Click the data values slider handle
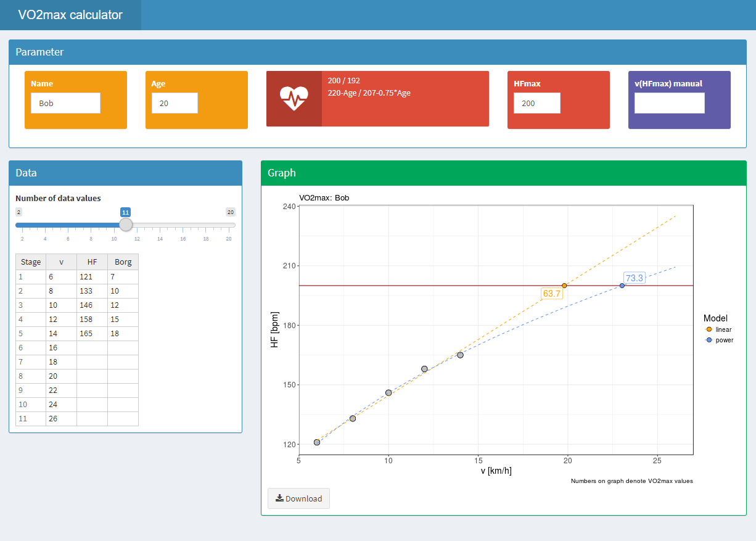 126,225
